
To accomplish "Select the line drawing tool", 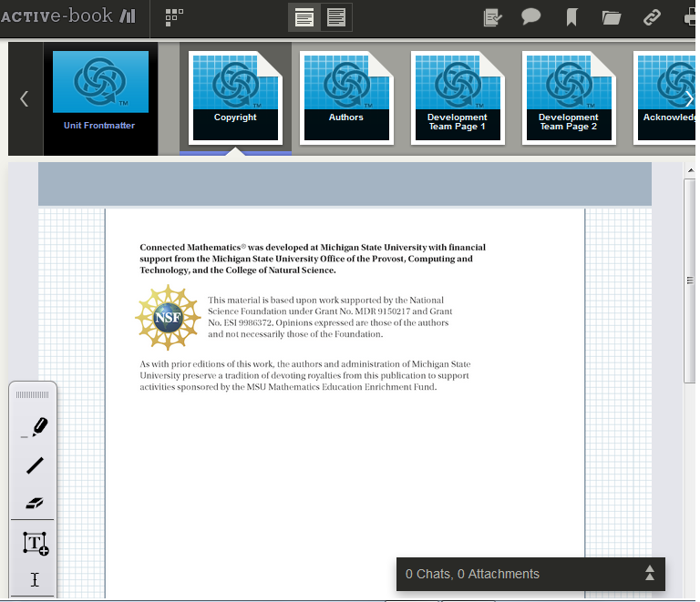I will pos(35,465).
